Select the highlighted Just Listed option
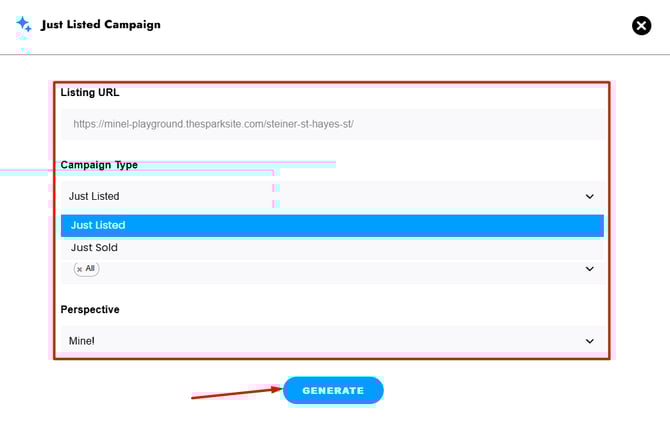This screenshot has width=670, height=431. [x=332, y=226]
